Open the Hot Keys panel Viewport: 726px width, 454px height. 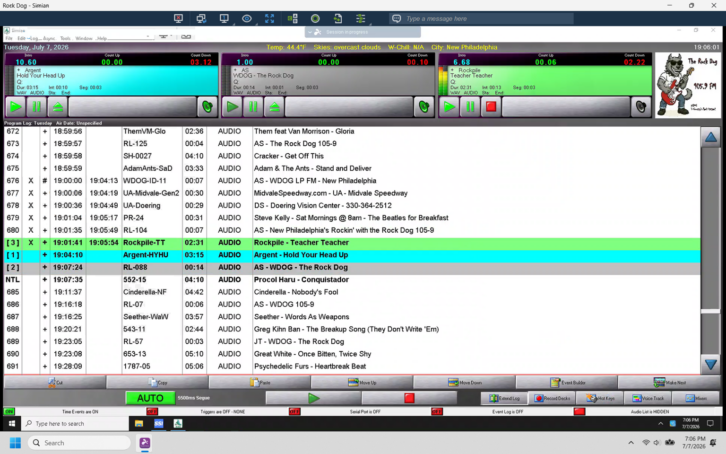(x=601, y=398)
